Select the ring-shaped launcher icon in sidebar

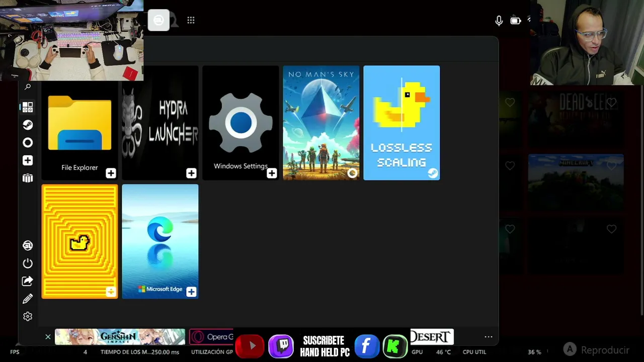(28, 143)
